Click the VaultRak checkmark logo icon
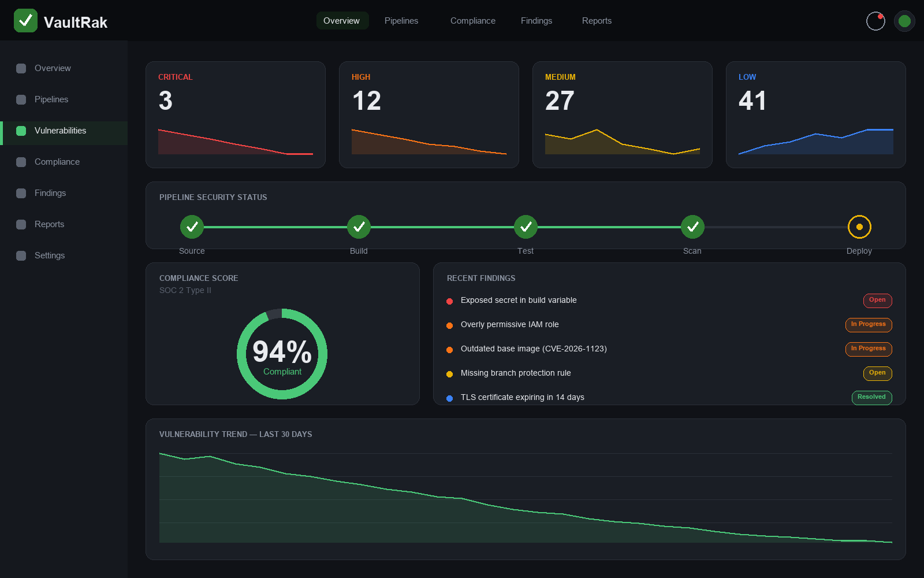 pyautogui.click(x=25, y=21)
